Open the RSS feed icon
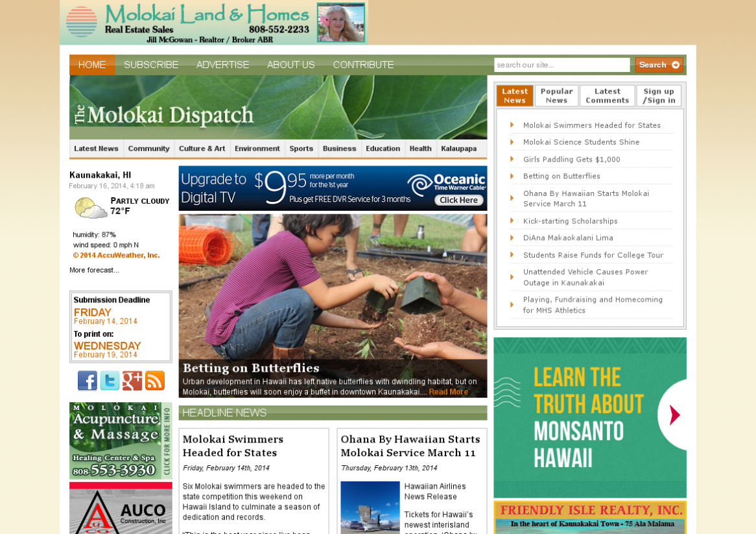Viewport: 756px width, 534px height. click(155, 381)
